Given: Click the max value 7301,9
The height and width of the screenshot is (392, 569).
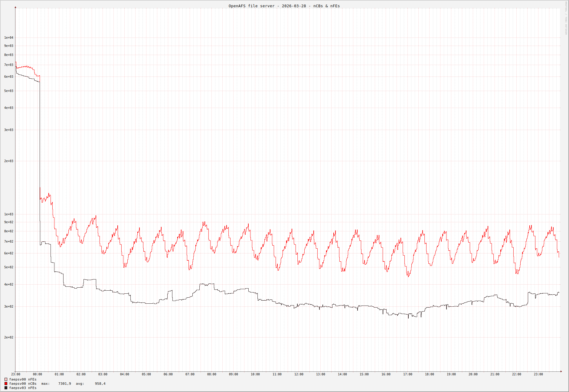Looking at the screenshot, I should point(64,384).
